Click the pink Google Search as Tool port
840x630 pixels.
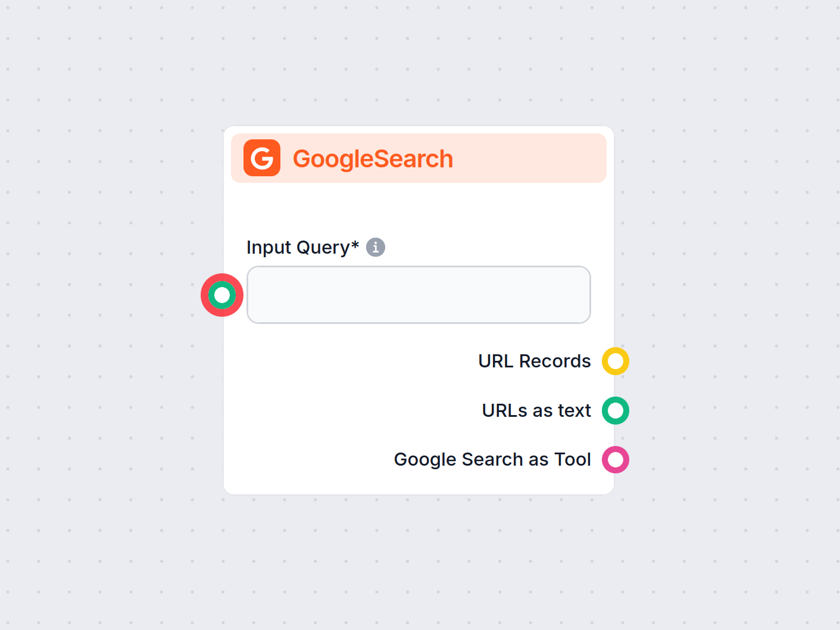615,460
